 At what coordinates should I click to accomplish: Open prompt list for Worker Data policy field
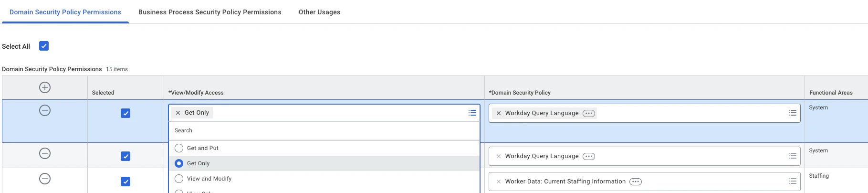tap(793, 181)
